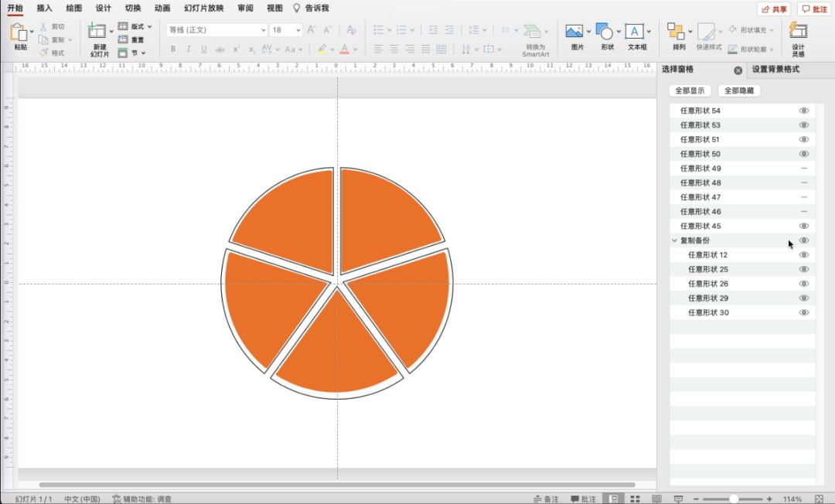This screenshot has height=504, width=835.
Task: Decrease list indent level
Action: [434, 30]
